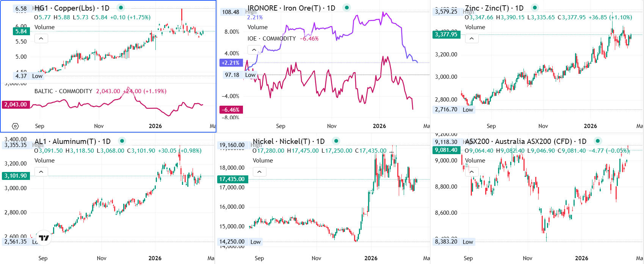Collapse the Copper chart legend
This screenshot has height=264, width=644.
(x=41, y=39)
